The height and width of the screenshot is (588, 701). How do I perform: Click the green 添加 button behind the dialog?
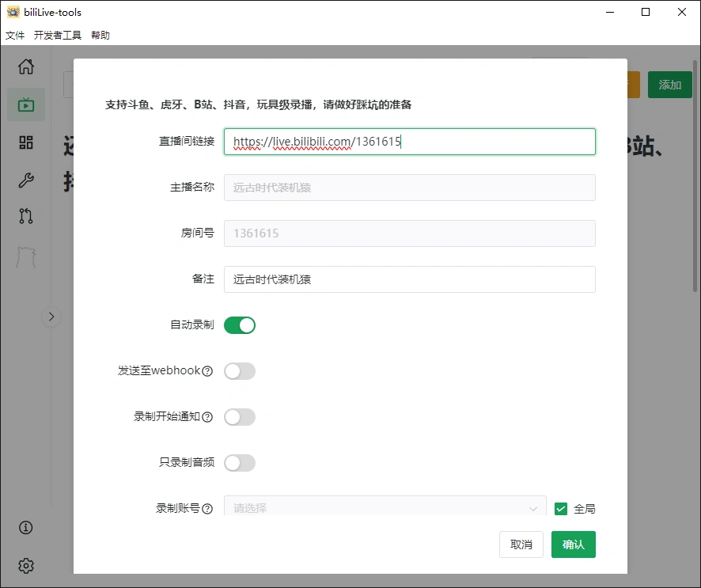coord(669,85)
